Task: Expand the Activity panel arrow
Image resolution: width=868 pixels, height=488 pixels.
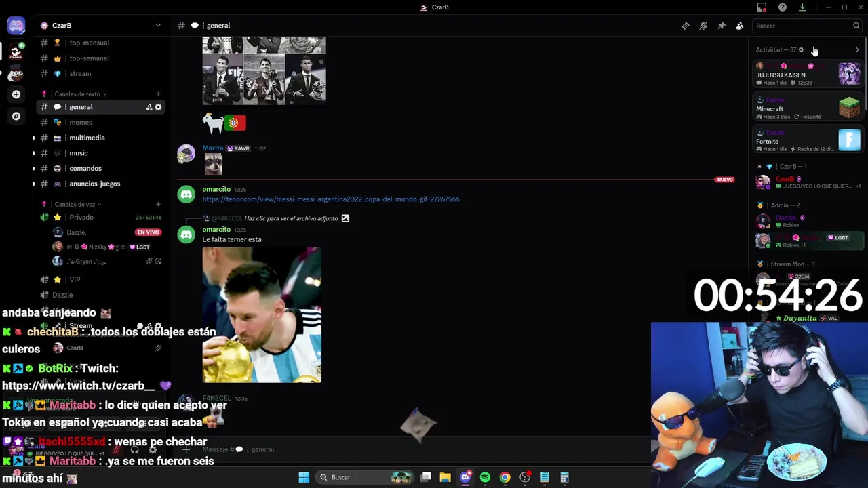Action: click(x=857, y=49)
